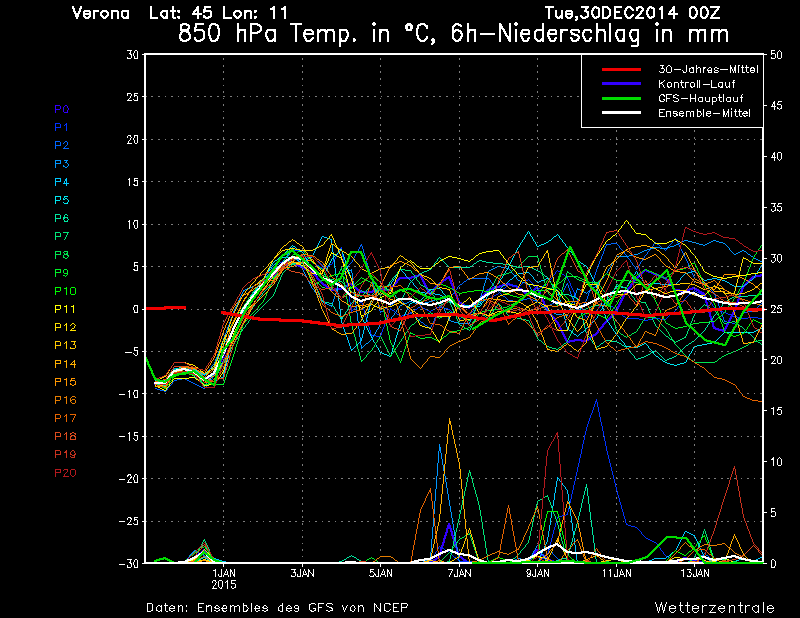Click the "P16" ensemble member label

[x=65, y=400]
